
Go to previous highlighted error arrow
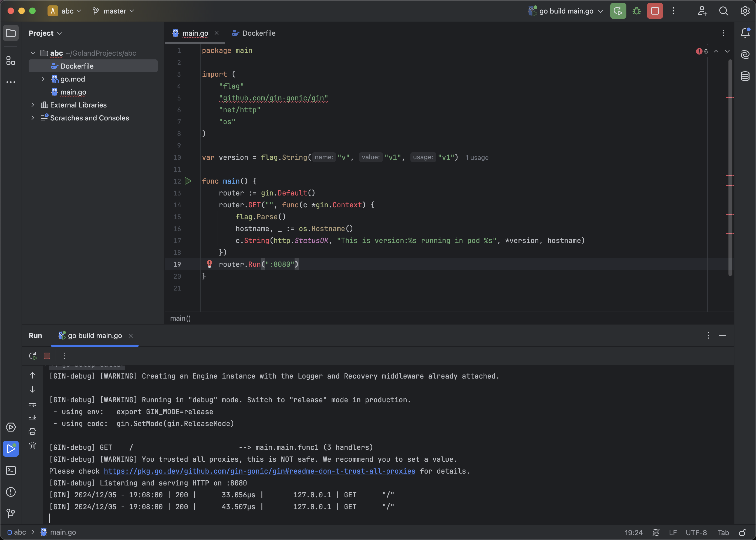click(716, 51)
